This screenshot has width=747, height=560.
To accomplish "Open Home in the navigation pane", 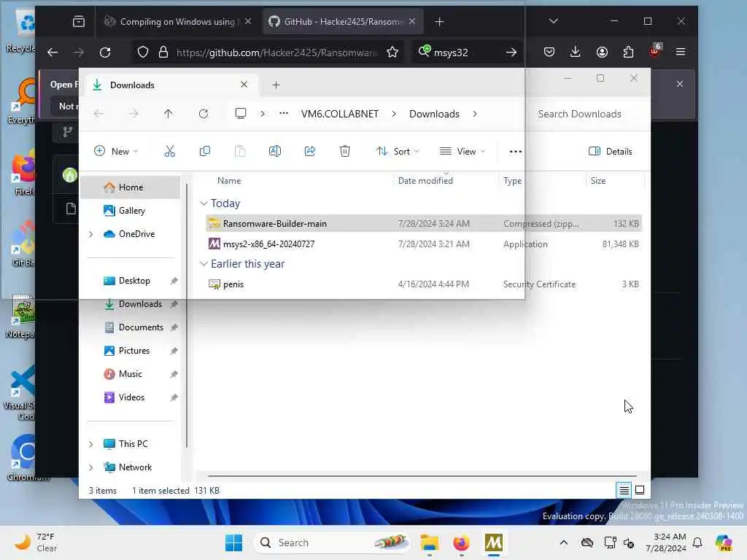I will coord(130,187).
